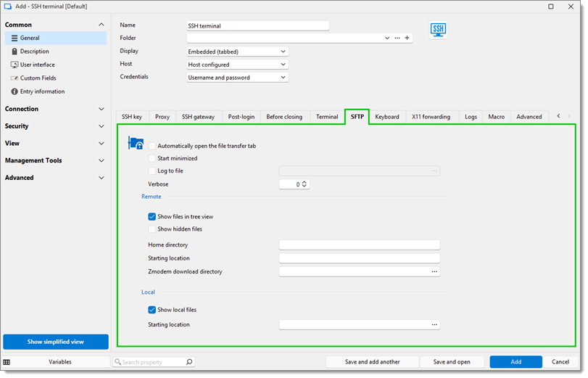The height and width of the screenshot is (378, 588).
Task: Expand the Connection section
Action: [x=102, y=109]
